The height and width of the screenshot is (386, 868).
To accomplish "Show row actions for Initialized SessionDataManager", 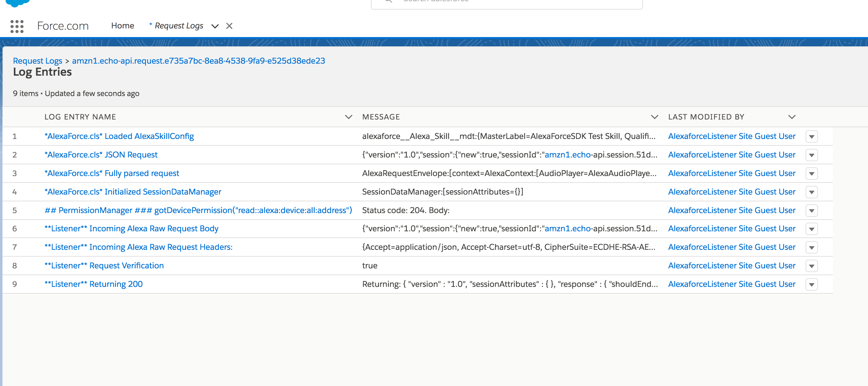I will (x=811, y=192).
